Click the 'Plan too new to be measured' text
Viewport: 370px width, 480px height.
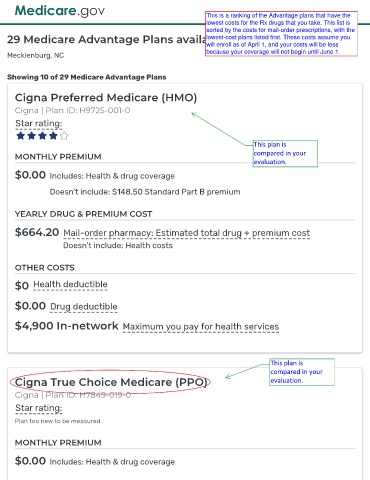tap(57, 421)
